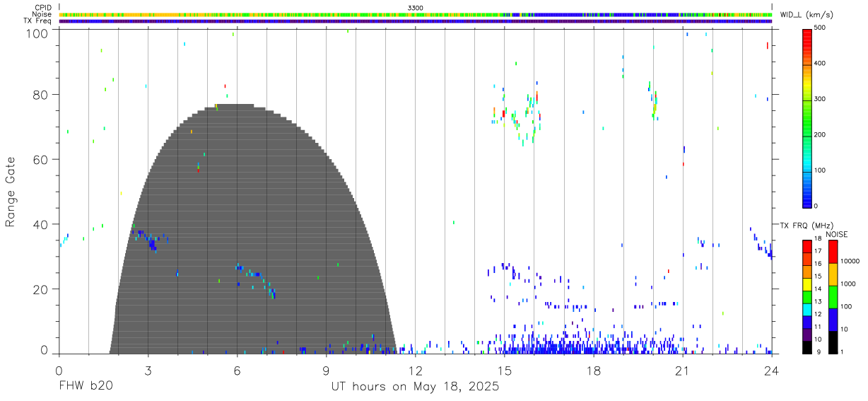Click the 60 tick on the Range Gate axis
This screenshot has height=401, width=868.
tap(41, 160)
